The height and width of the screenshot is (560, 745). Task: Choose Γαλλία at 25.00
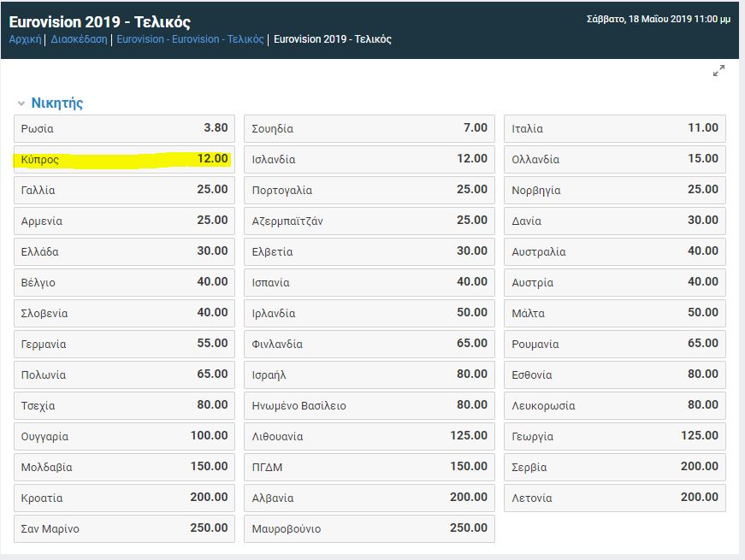(x=125, y=190)
